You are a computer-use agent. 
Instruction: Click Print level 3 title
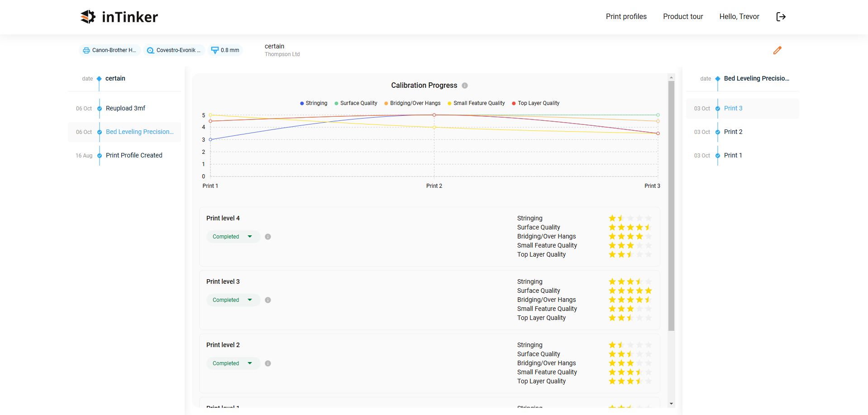click(x=223, y=281)
